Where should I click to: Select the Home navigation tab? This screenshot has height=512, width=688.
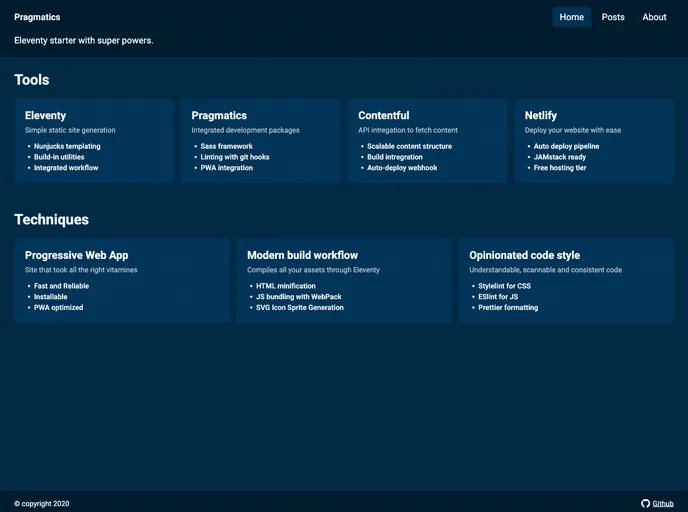point(572,17)
